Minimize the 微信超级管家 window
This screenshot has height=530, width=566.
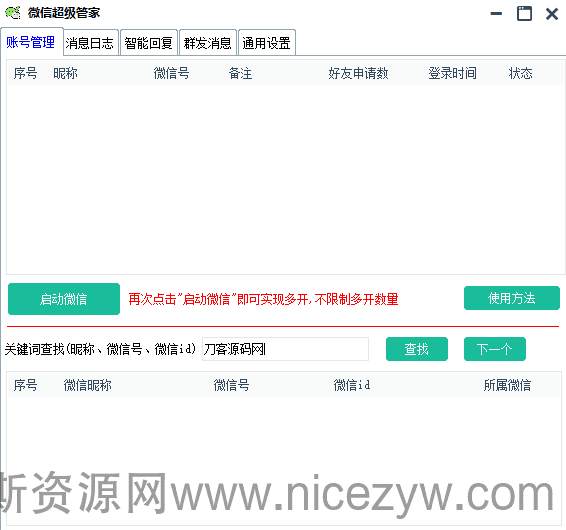coord(496,14)
